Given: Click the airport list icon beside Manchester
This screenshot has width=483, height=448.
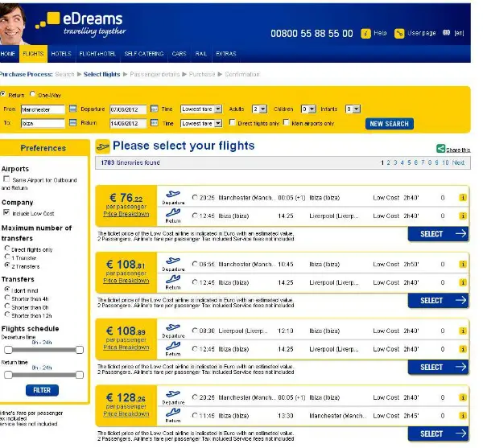Looking at the screenshot, I should (72, 109).
